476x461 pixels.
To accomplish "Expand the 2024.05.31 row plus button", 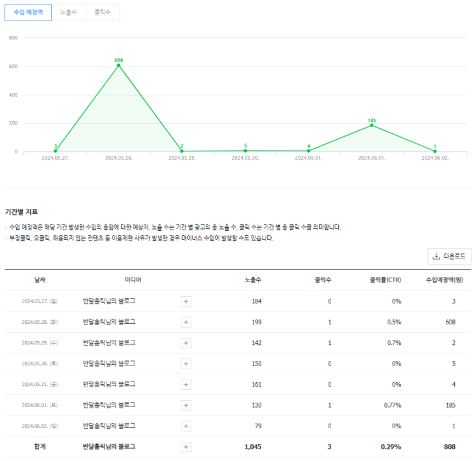I will click(x=186, y=385).
